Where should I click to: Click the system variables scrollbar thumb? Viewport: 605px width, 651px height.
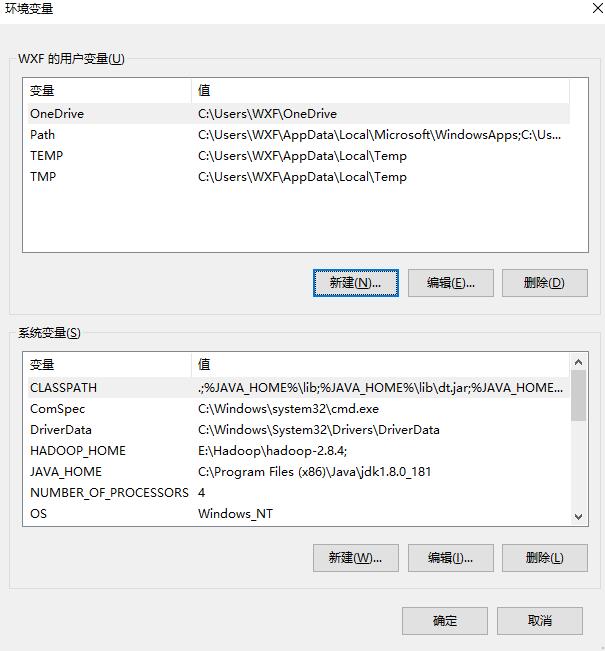tap(578, 396)
